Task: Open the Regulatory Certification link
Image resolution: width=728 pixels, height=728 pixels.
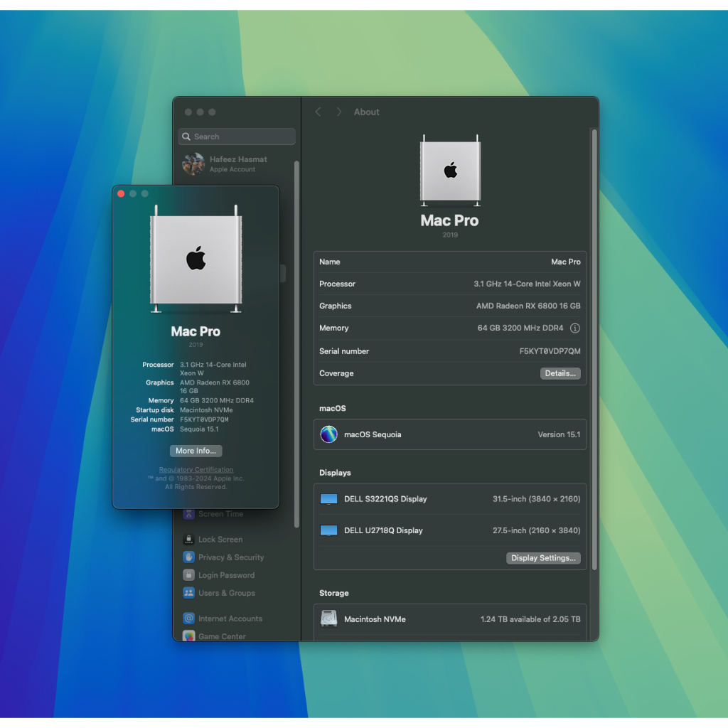Action: tap(196, 470)
